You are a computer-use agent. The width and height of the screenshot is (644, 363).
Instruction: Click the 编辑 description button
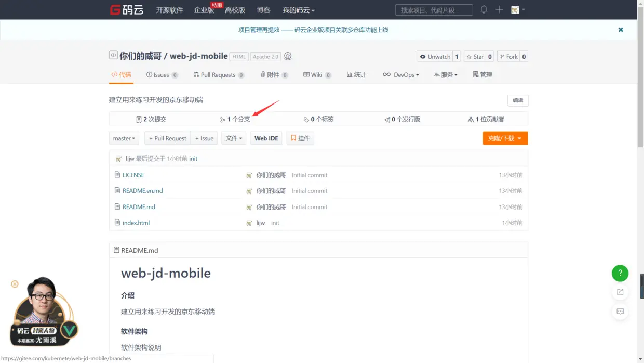[518, 100]
